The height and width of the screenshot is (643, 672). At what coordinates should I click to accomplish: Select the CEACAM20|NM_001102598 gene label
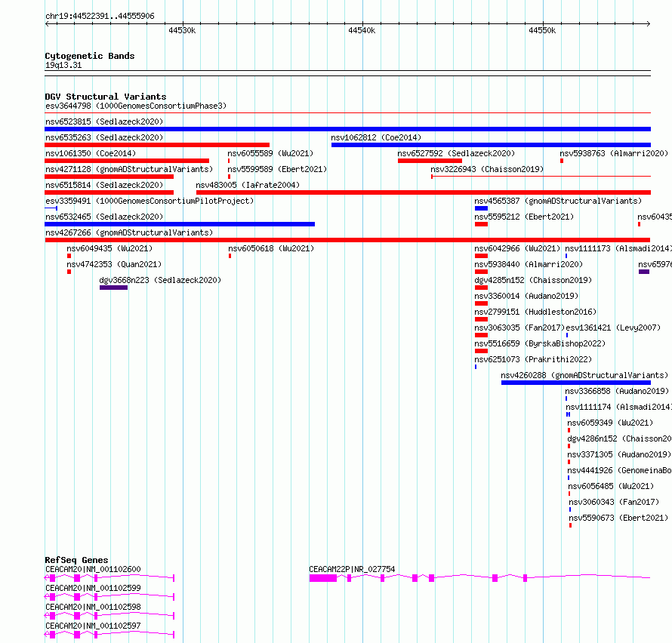coord(93,607)
